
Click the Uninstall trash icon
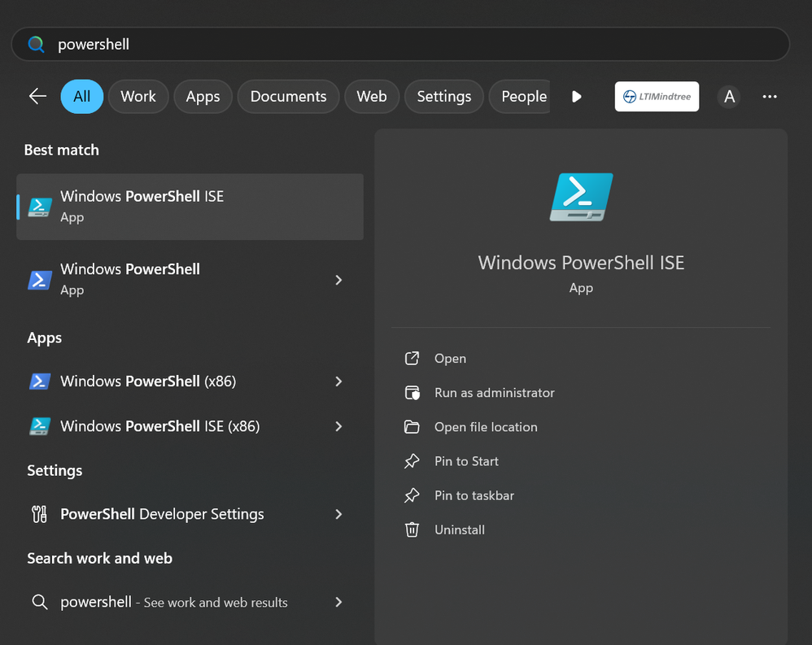[413, 530]
